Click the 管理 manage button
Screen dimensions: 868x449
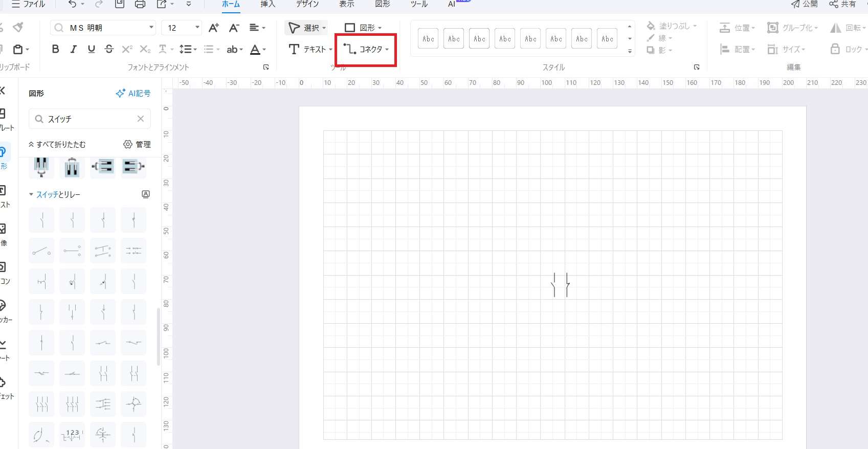pos(137,144)
